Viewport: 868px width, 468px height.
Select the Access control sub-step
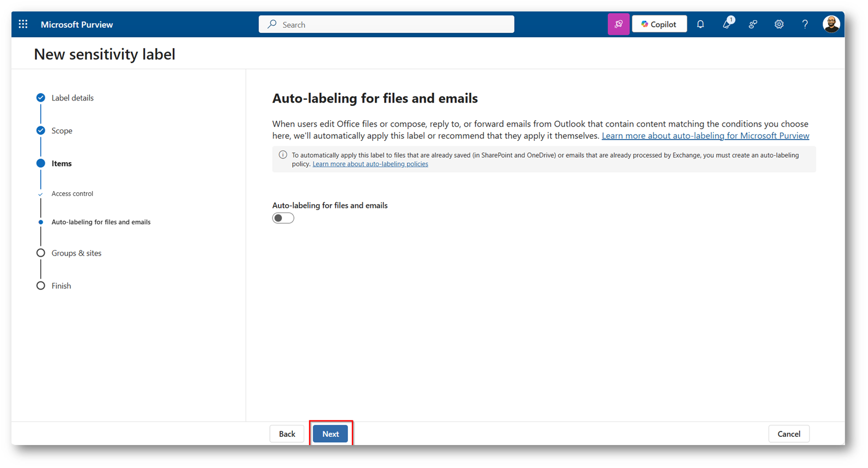[x=72, y=193]
